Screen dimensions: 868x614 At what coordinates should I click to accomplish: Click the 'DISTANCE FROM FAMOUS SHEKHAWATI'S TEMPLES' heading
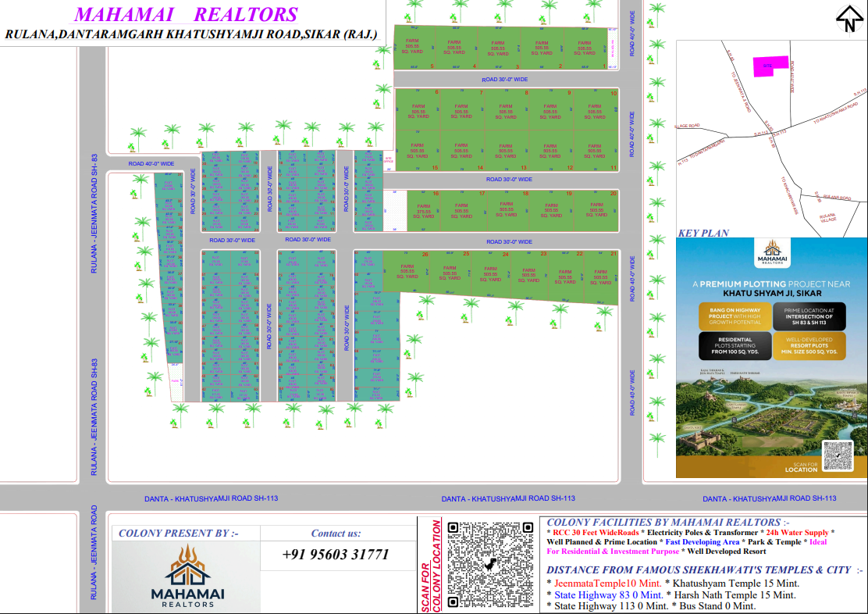point(704,569)
